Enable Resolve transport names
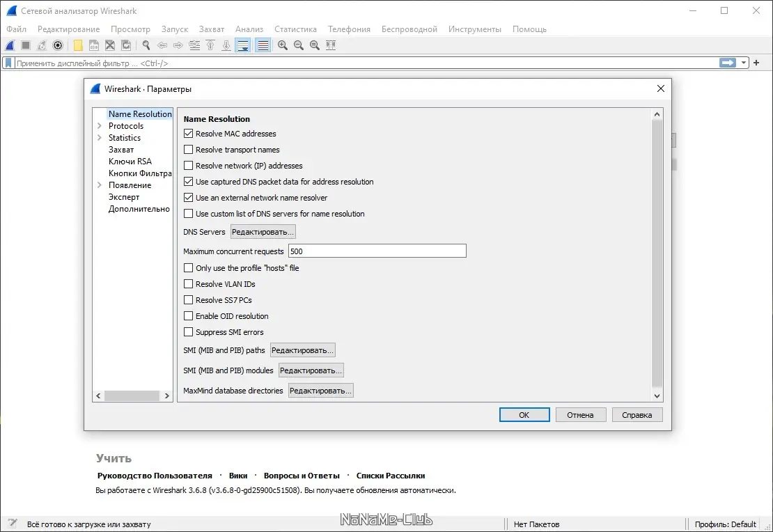Image resolution: width=773 pixels, height=532 pixels. click(188, 150)
